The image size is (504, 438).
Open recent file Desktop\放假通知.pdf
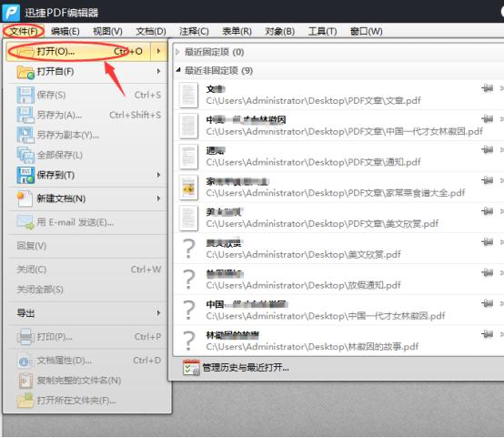click(x=338, y=279)
